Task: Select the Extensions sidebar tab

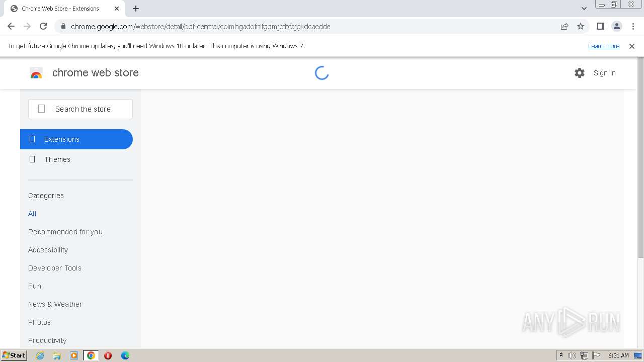Action: click(x=76, y=139)
